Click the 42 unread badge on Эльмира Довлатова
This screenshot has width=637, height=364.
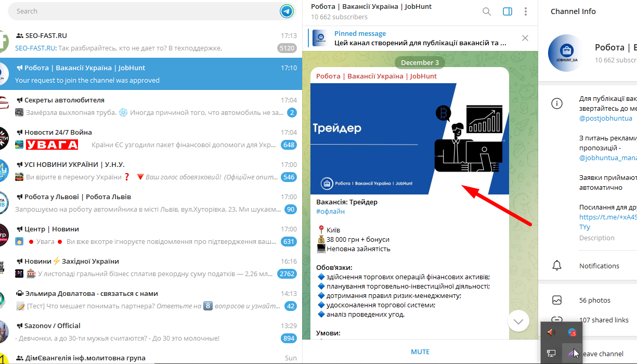pos(290,306)
